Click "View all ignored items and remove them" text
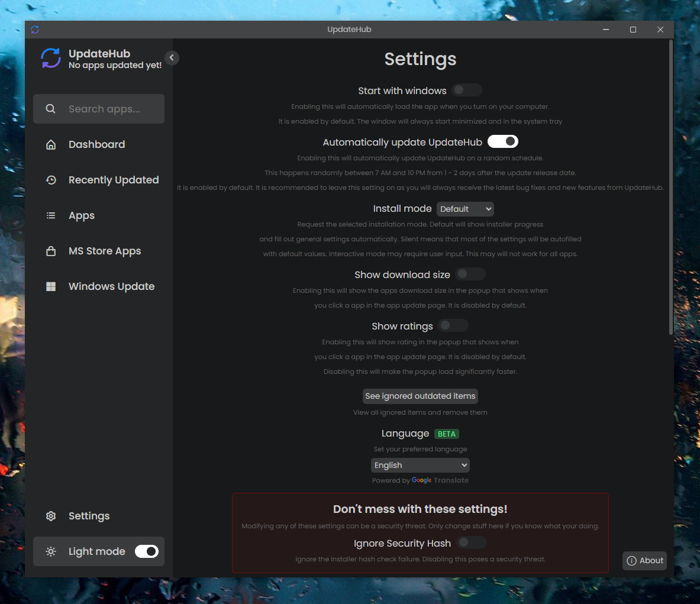 420,412
